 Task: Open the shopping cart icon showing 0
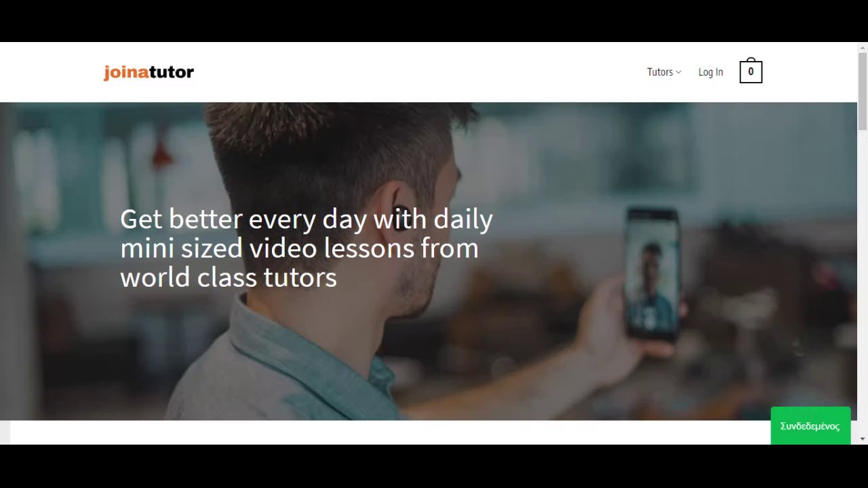(751, 71)
